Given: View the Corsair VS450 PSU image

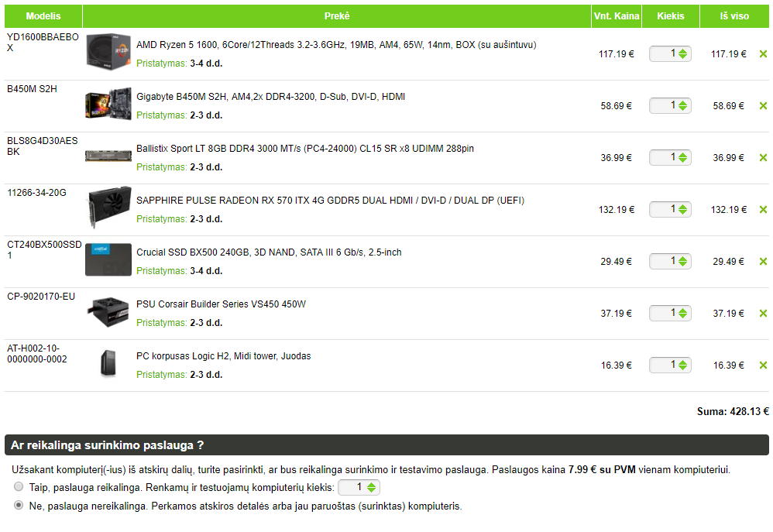Looking at the screenshot, I should 108,311.
